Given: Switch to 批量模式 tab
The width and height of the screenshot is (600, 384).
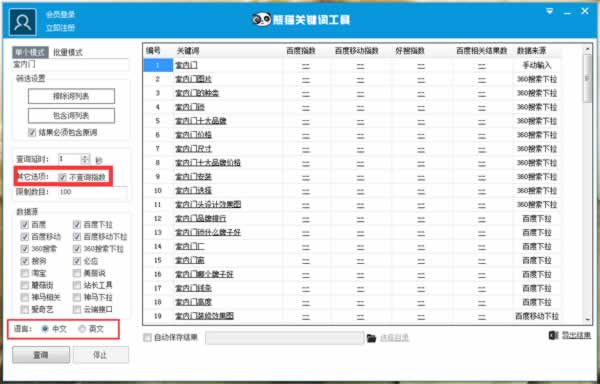Looking at the screenshot, I should 68,52.
